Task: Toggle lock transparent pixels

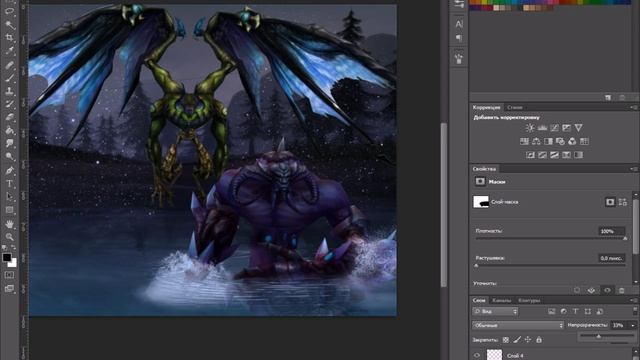Action: click(x=506, y=340)
